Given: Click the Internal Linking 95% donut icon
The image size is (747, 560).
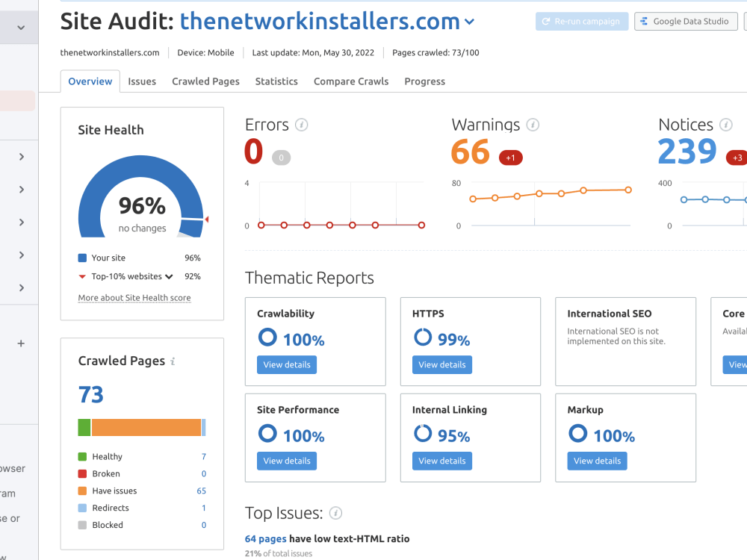Looking at the screenshot, I should pyautogui.click(x=423, y=433).
